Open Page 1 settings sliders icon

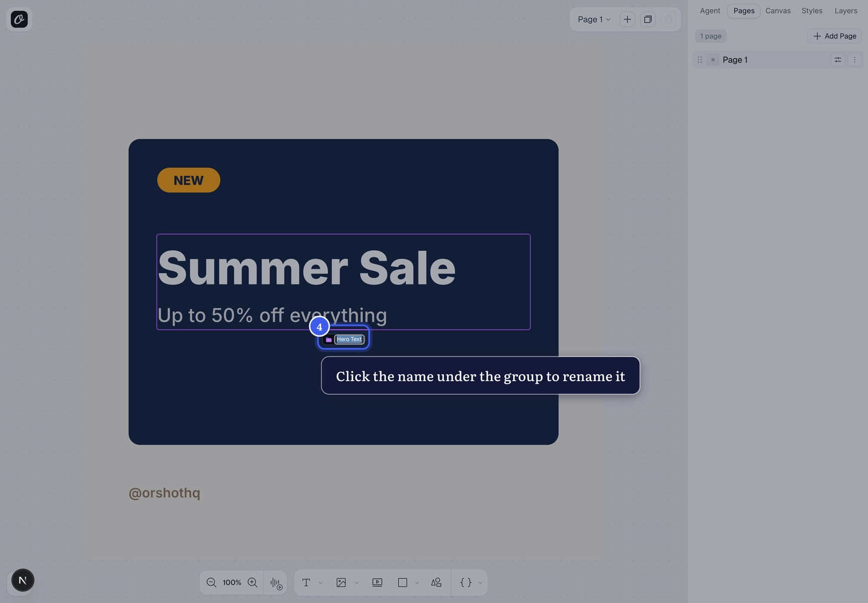(838, 60)
